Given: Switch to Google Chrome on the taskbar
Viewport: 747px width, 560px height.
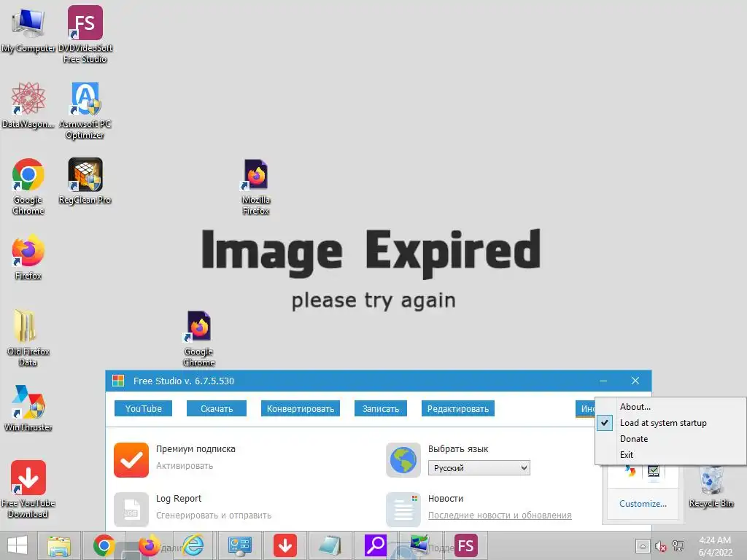Looking at the screenshot, I should (x=104, y=545).
